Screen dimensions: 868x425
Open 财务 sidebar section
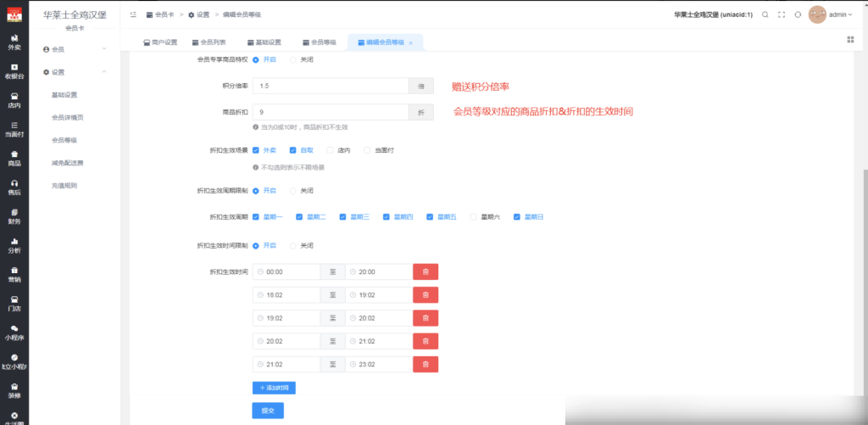click(x=14, y=216)
